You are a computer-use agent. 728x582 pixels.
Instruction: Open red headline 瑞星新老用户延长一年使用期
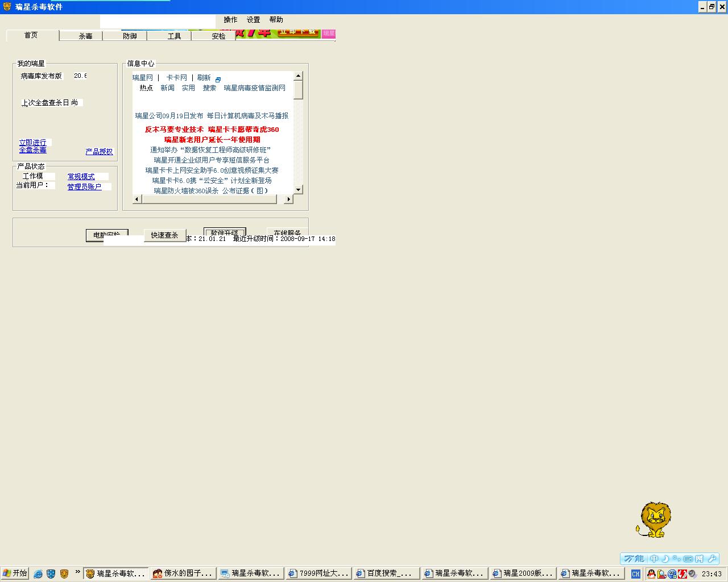212,140
